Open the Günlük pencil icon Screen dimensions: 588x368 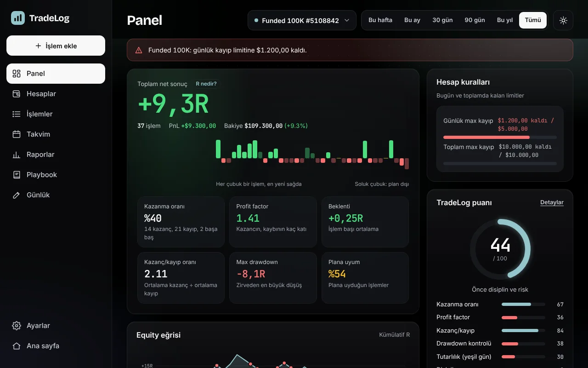[x=17, y=195]
